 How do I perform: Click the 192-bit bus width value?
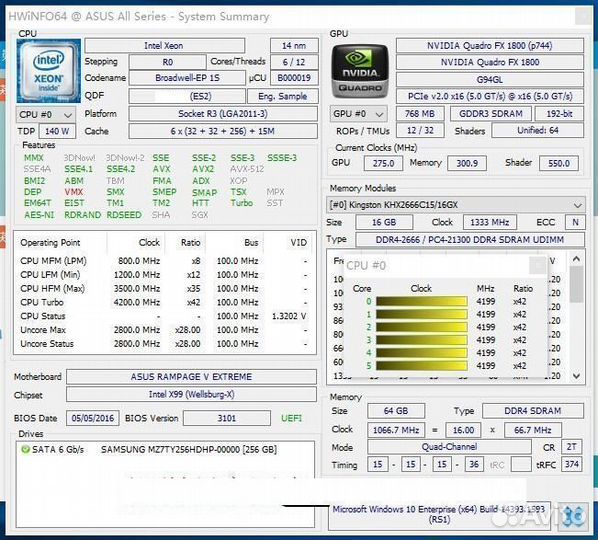[559, 114]
